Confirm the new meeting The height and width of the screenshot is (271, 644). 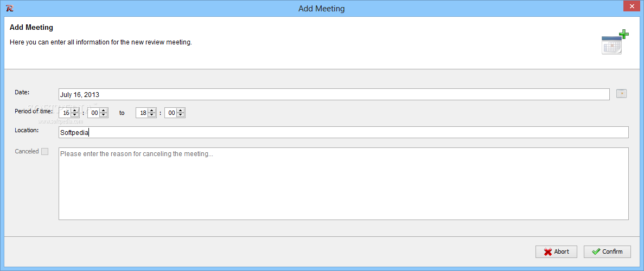pyautogui.click(x=607, y=251)
